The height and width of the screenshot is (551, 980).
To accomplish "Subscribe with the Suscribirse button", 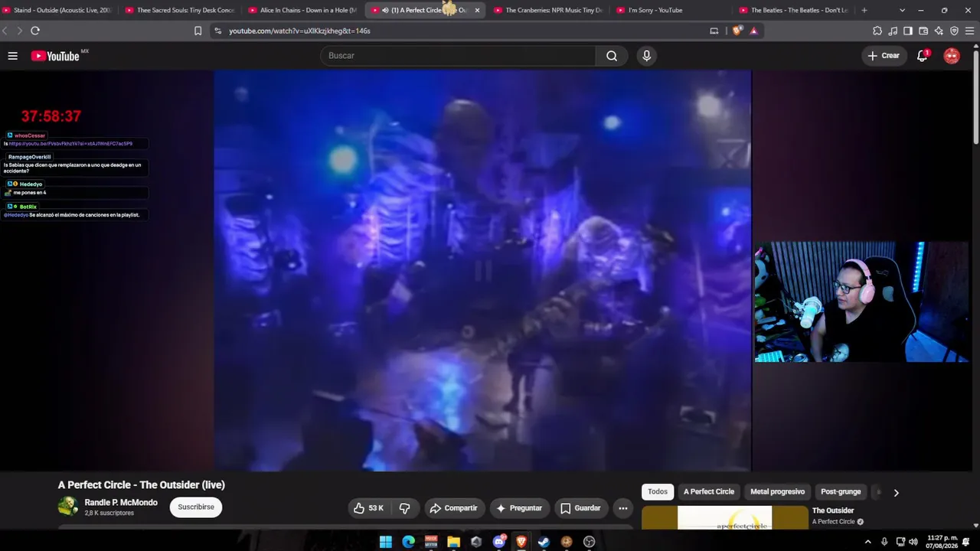I will click(196, 507).
